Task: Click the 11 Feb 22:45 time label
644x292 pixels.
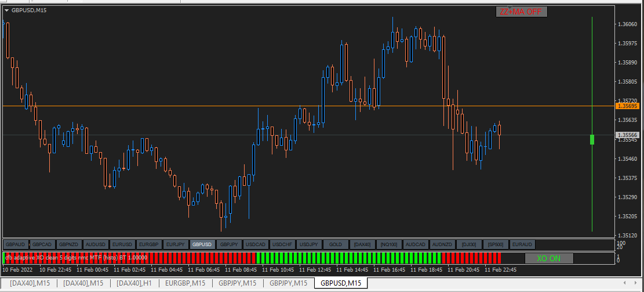Action: tap(500, 270)
